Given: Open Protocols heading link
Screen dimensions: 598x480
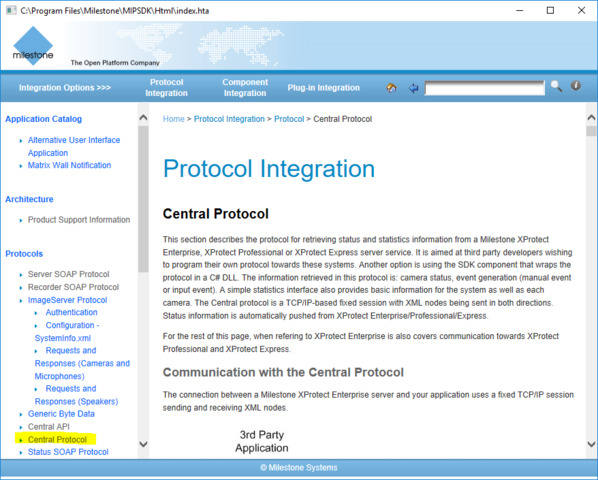Looking at the screenshot, I should 24,254.
